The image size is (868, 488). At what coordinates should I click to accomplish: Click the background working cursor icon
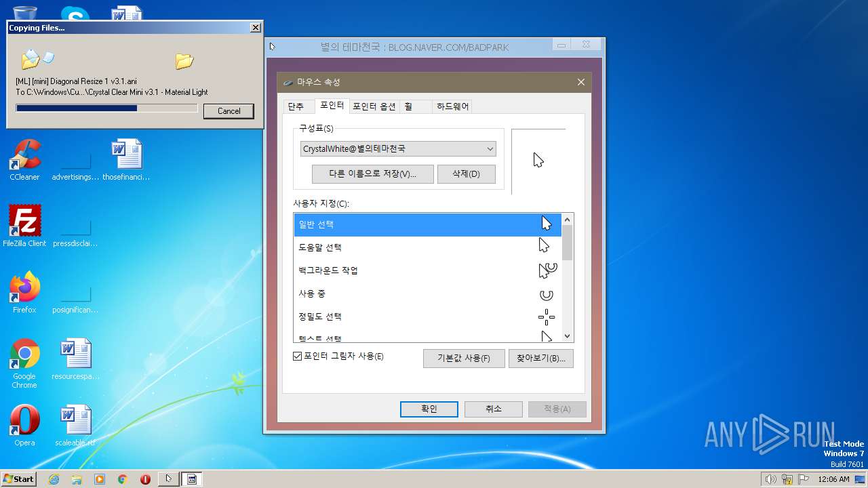coord(547,270)
